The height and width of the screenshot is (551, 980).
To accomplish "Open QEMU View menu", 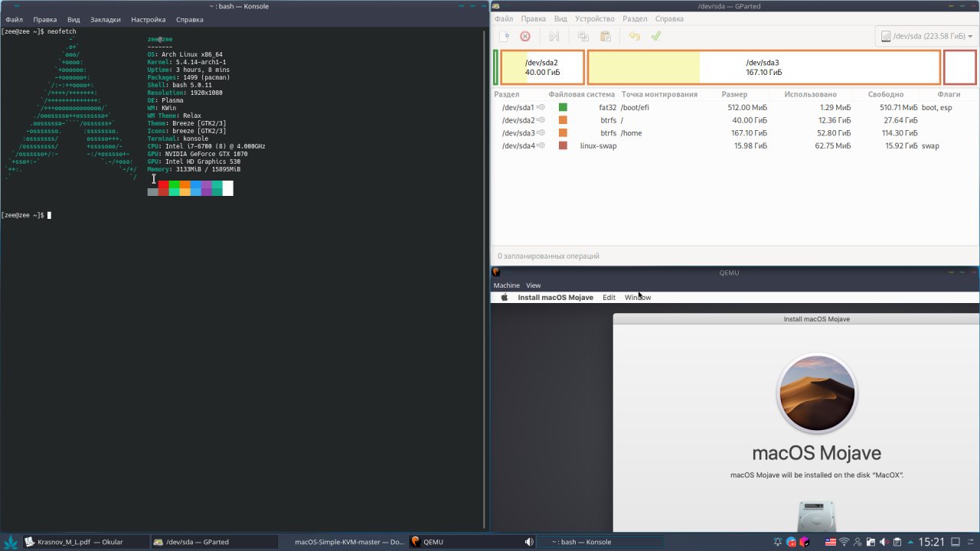I will point(533,285).
